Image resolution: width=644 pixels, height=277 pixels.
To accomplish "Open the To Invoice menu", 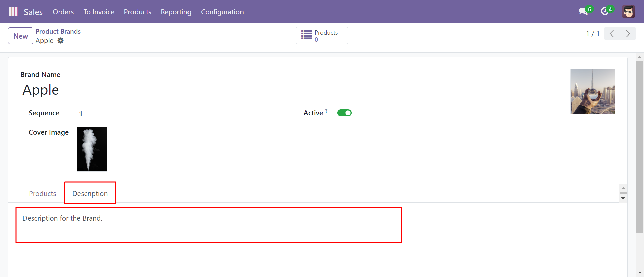I will coord(99,12).
